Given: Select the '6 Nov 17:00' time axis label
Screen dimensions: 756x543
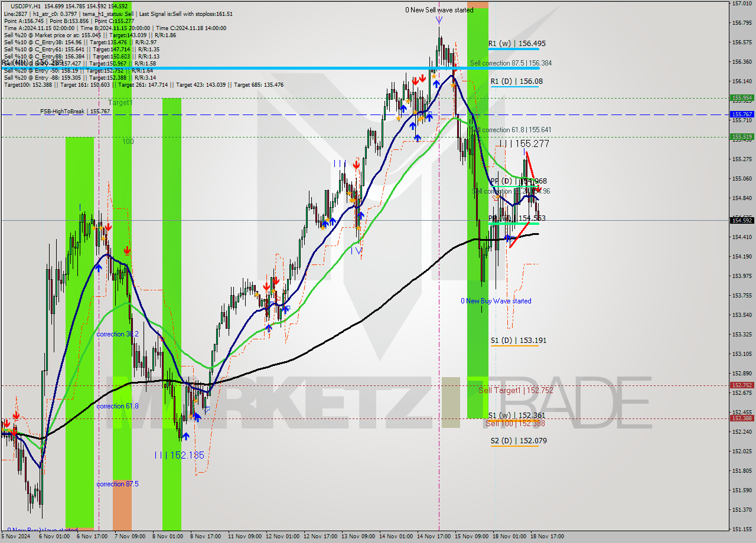Looking at the screenshot, I should point(92,537).
